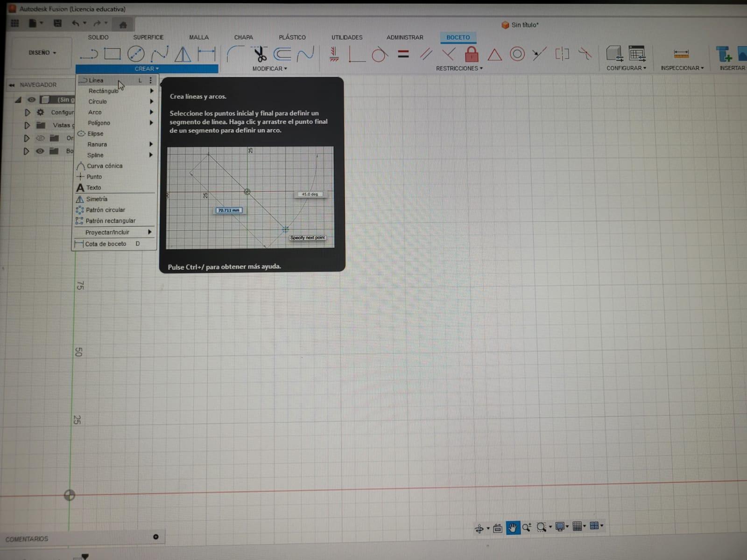Switch to the SÓLIDO tab
Image resolution: width=747 pixels, height=560 pixels.
coord(98,37)
